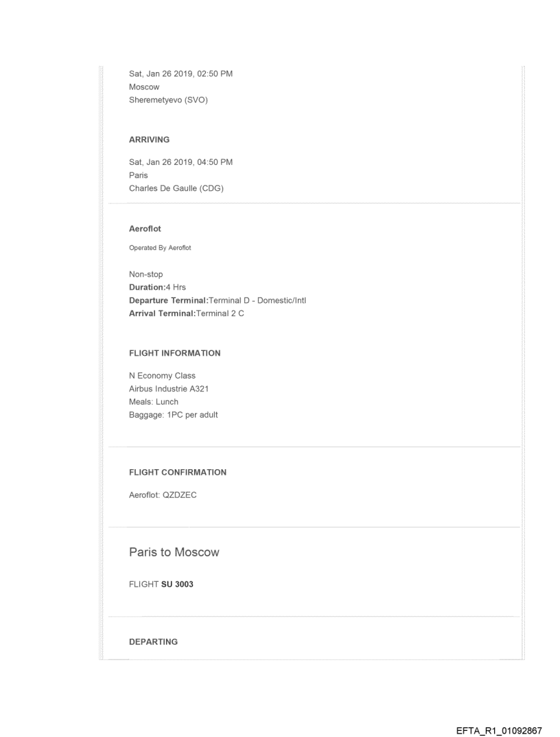Viewport: 560px width, 737px height.
Task: Click the Paris to Moscow title
Action: coord(174,552)
